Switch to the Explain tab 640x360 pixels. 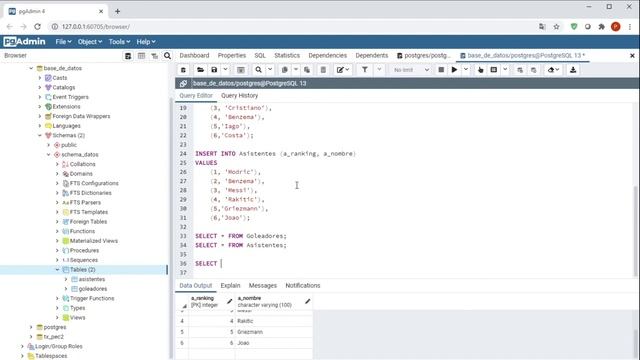(230, 285)
